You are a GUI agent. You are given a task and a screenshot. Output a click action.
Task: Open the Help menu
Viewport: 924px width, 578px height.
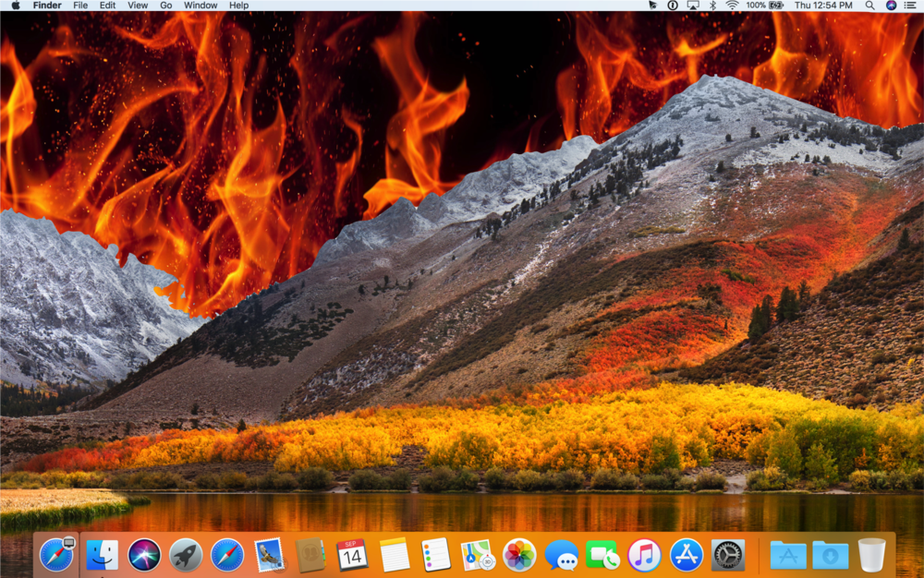coord(238,6)
